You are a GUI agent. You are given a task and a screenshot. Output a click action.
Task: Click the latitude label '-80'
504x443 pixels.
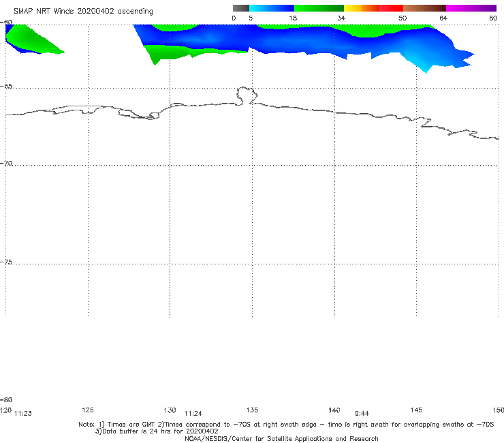click(x=6, y=399)
